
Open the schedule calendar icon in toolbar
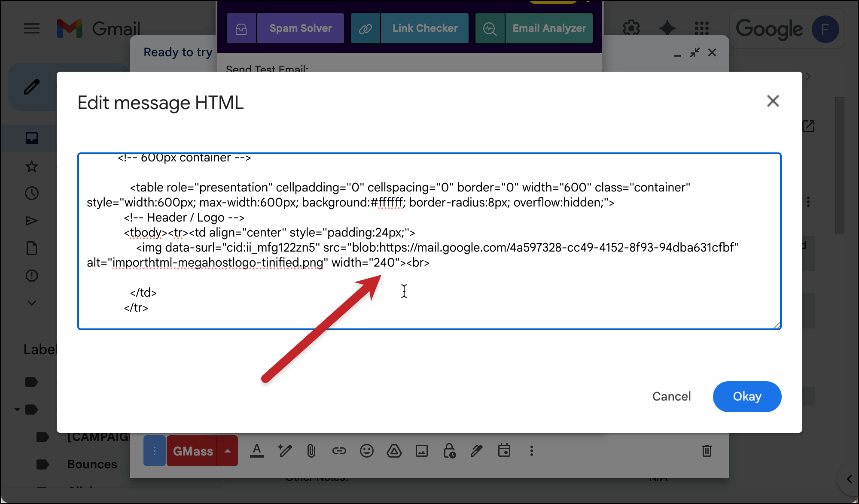coord(504,451)
